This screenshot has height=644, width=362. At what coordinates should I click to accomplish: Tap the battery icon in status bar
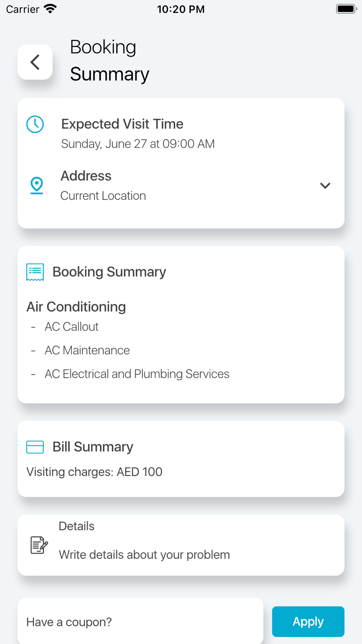(x=346, y=9)
